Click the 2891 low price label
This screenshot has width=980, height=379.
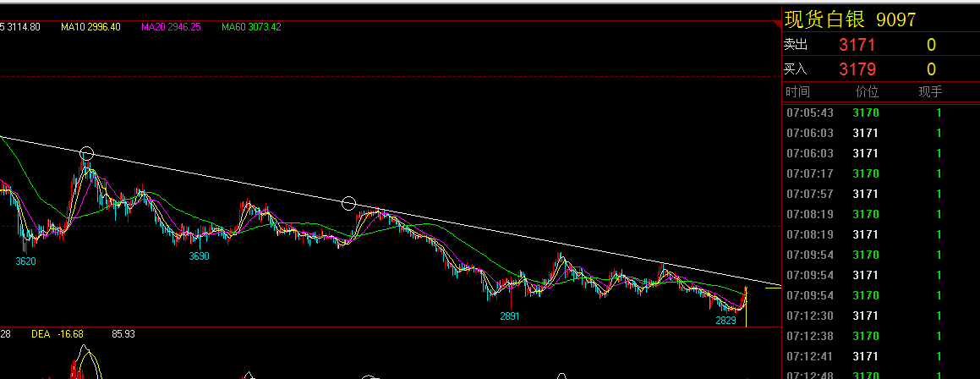pyautogui.click(x=510, y=316)
